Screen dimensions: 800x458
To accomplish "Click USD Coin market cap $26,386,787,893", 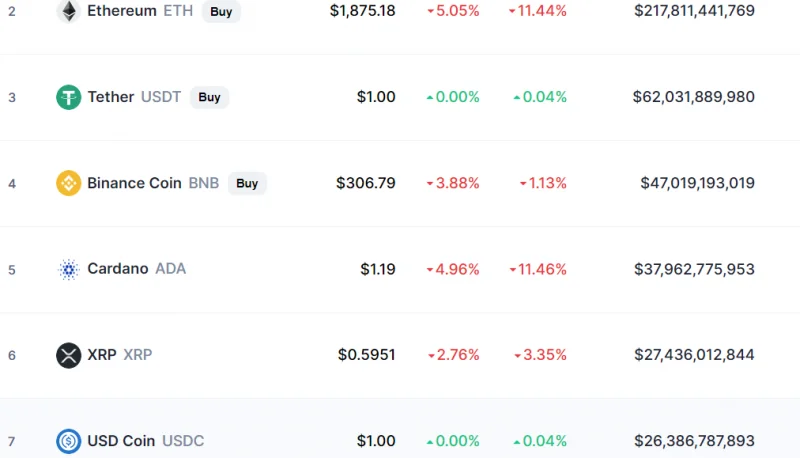I will pyautogui.click(x=694, y=441).
